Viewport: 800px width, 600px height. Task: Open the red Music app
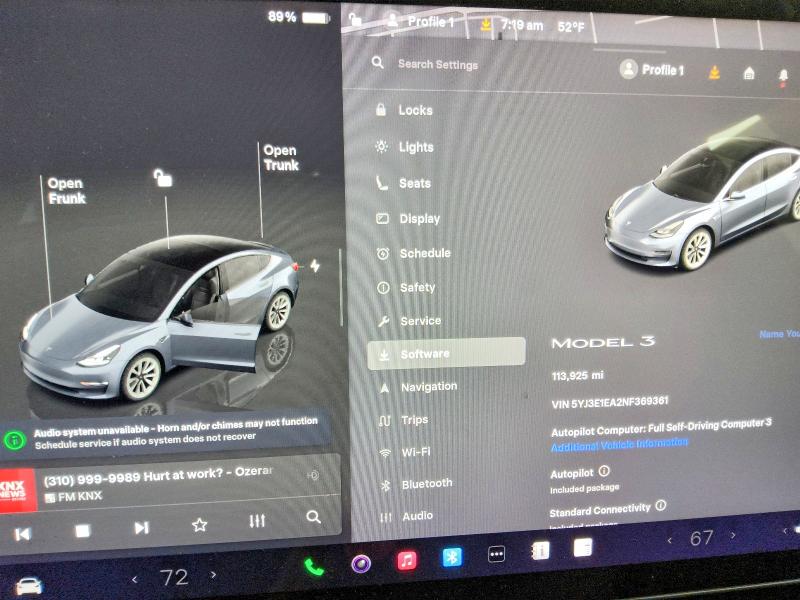point(407,560)
